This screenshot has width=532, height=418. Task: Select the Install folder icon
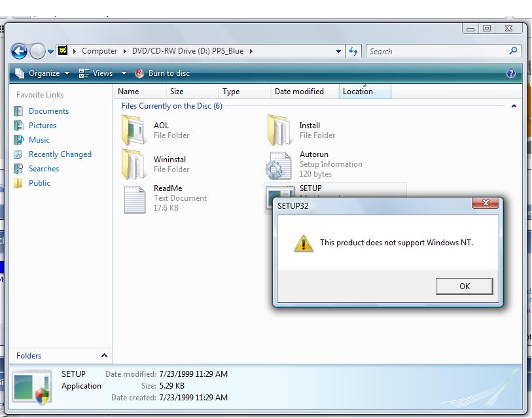(x=279, y=130)
